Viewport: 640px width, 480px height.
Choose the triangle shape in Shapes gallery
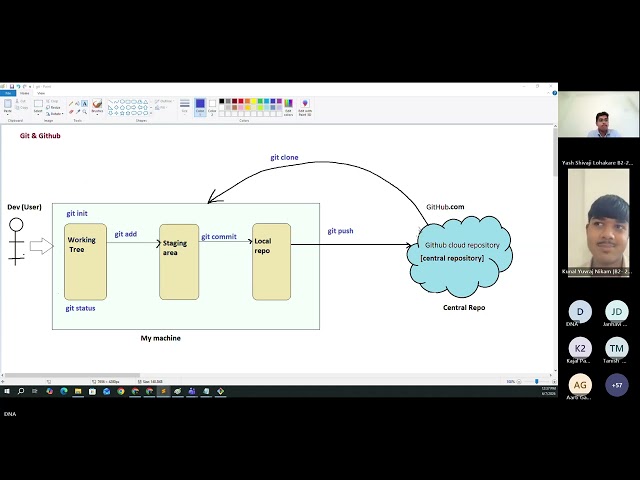coord(145,102)
